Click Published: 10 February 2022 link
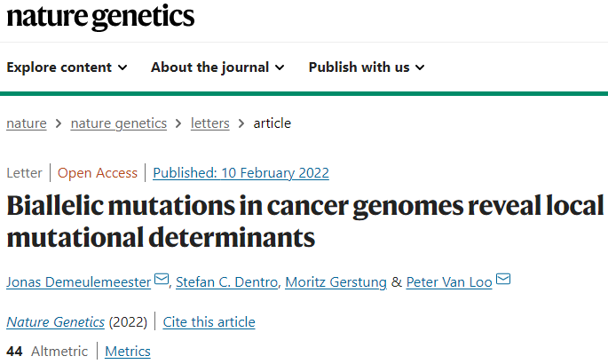The image size is (608, 364). pos(241,173)
